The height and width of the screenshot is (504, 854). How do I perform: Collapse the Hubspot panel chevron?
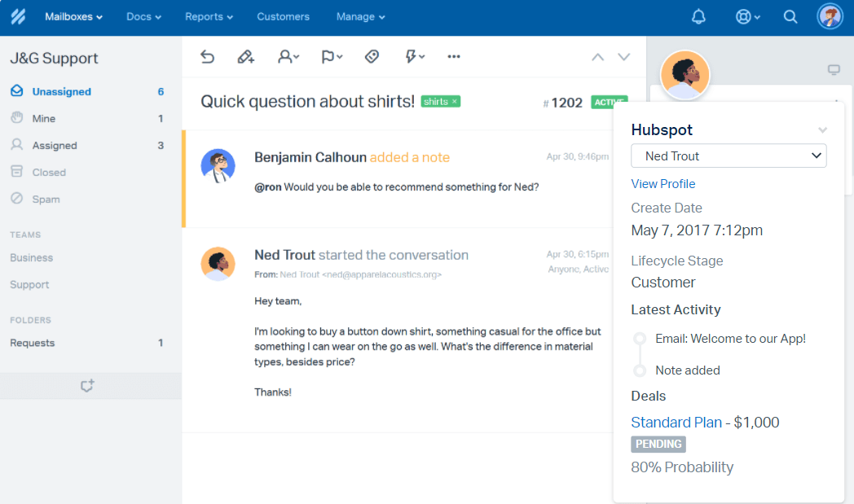point(823,130)
